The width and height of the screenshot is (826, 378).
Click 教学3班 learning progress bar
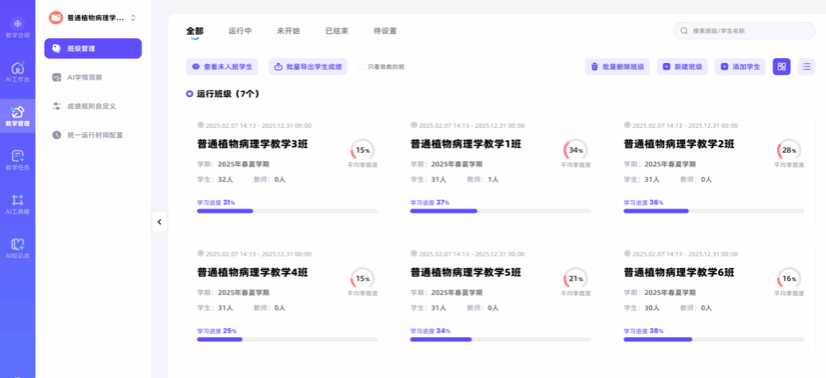[x=287, y=211]
